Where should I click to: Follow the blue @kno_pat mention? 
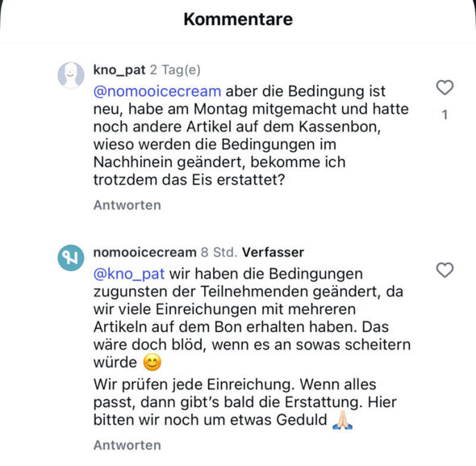129,274
